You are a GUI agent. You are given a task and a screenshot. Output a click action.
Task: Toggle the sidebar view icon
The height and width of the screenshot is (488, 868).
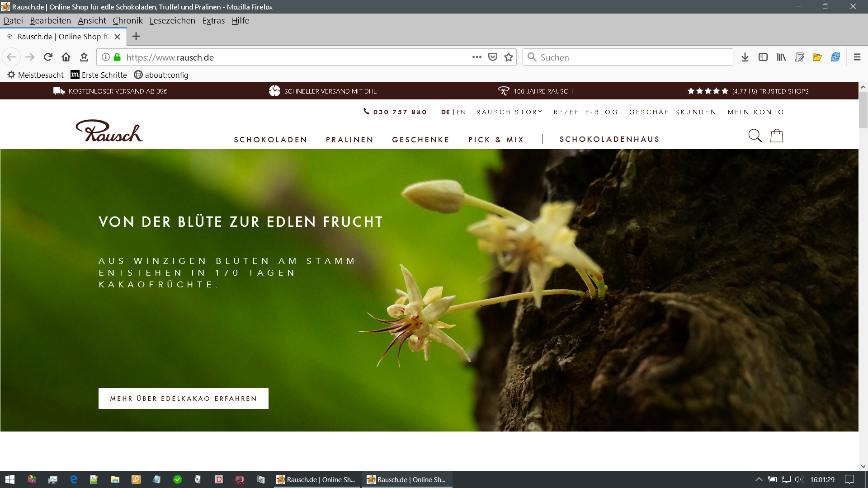763,57
